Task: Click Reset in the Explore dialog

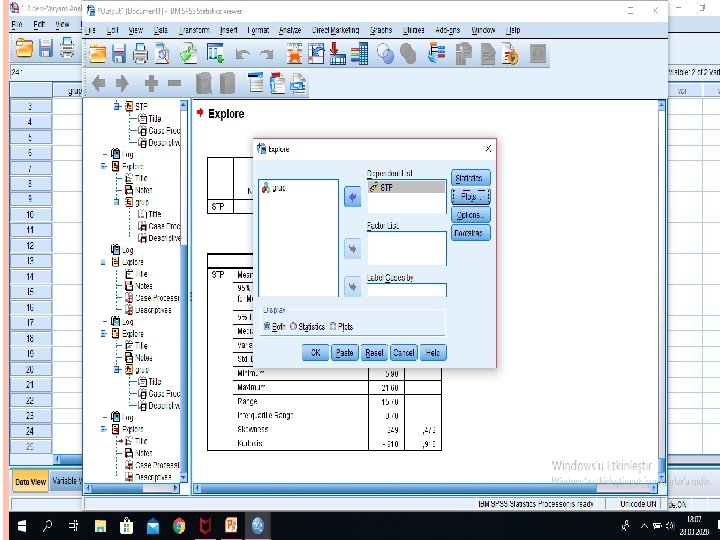Action: (374, 353)
